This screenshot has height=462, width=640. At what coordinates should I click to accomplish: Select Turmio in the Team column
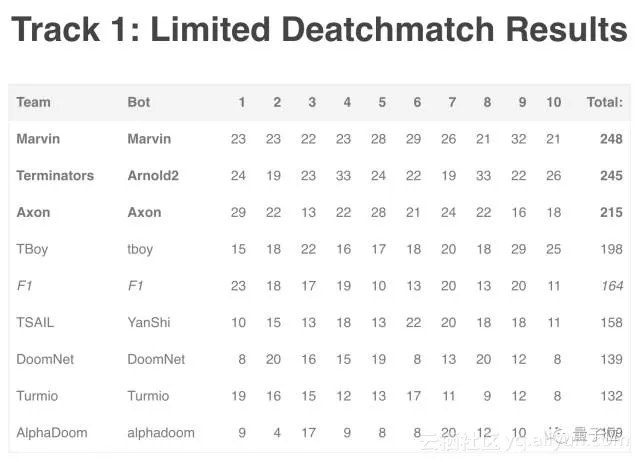pos(37,396)
